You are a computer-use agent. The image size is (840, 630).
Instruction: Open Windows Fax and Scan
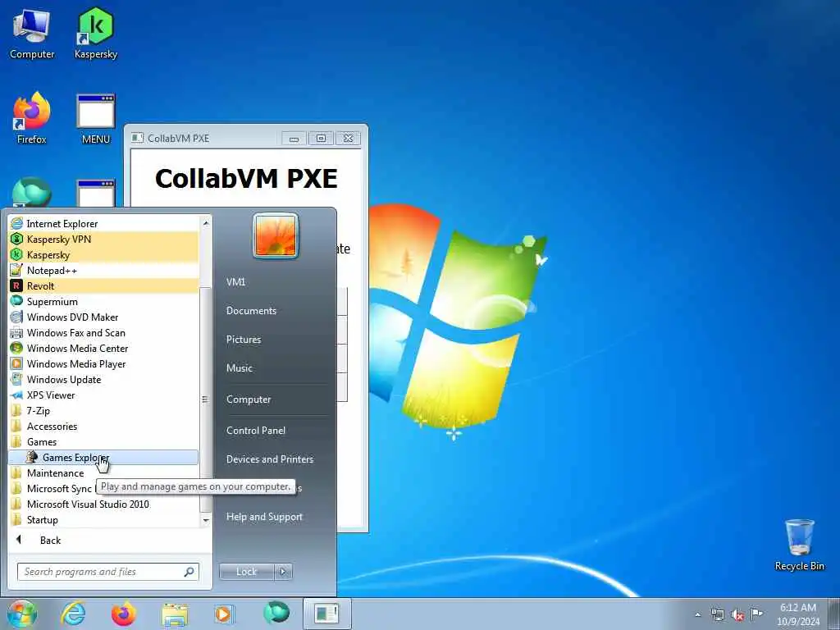tap(103, 333)
